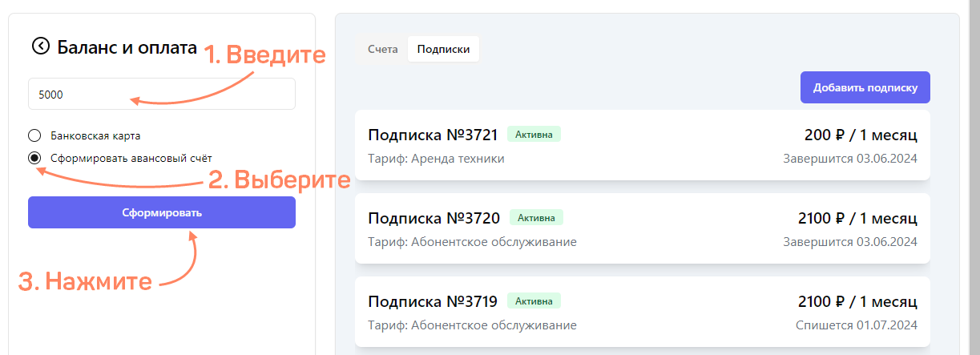
Task: Click the 200 ₽ / 1 месяц price
Action: coord(861,135)
